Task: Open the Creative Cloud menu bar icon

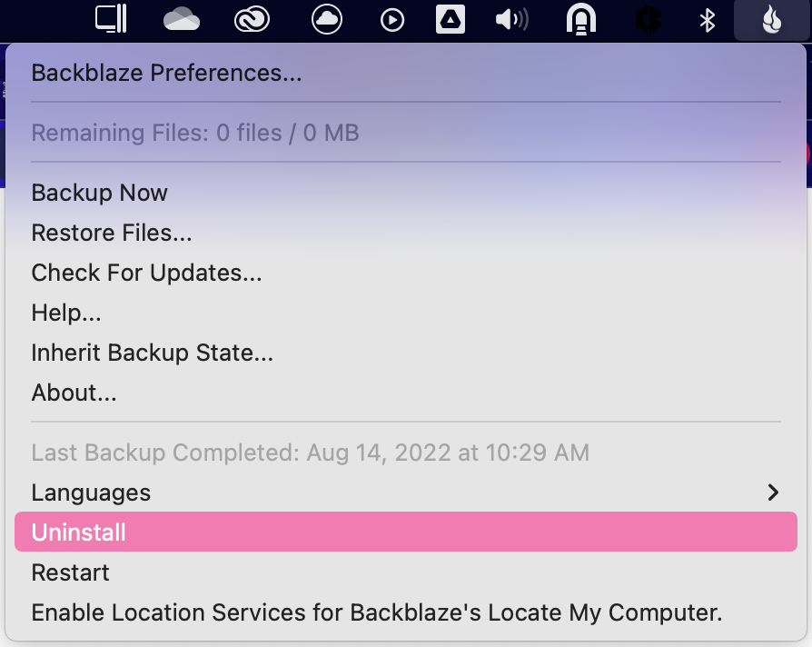Action: pos(252,20)
